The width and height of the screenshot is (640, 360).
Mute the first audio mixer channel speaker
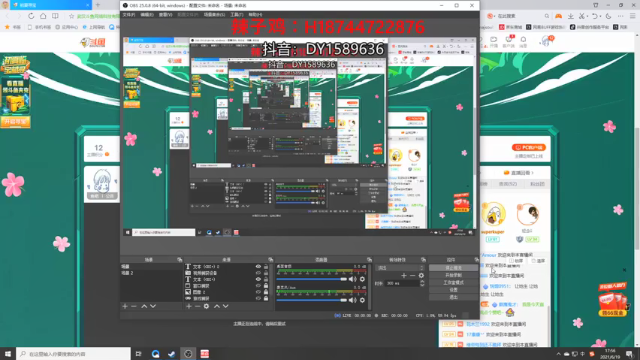coord(352,279)
